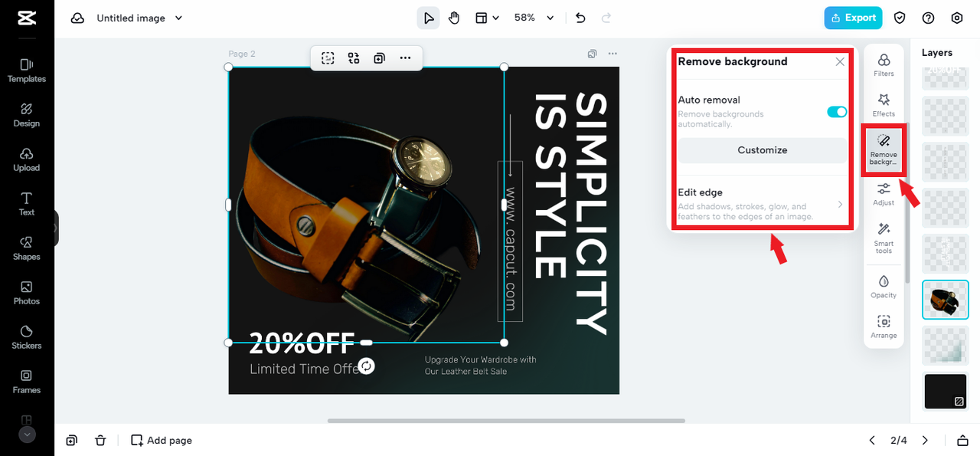
Task: Open the Arrange tool
Action: 884,327
